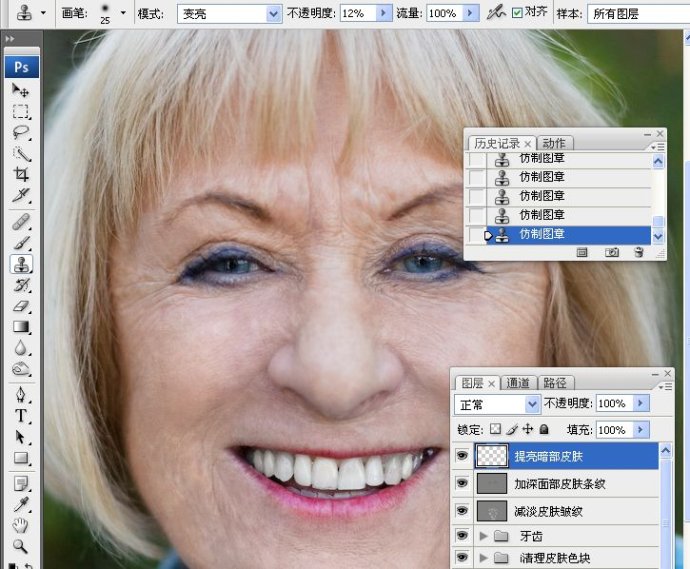Select the Type tool

coord(20,416)
